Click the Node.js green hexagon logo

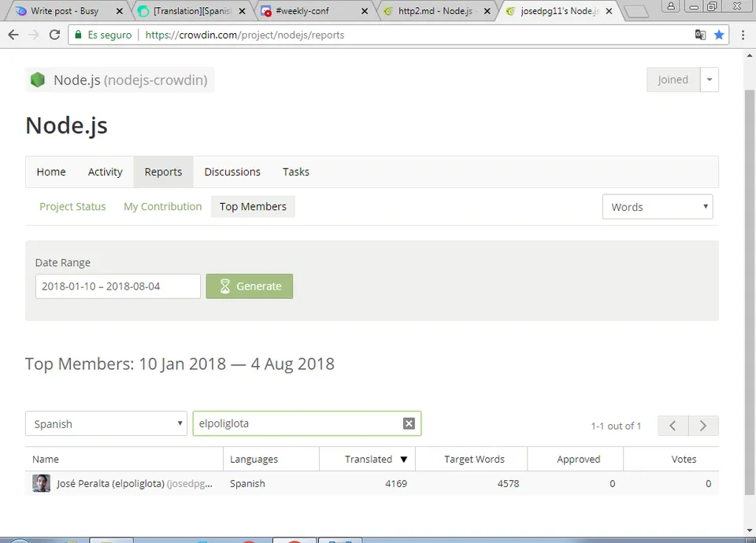point(38,79)
